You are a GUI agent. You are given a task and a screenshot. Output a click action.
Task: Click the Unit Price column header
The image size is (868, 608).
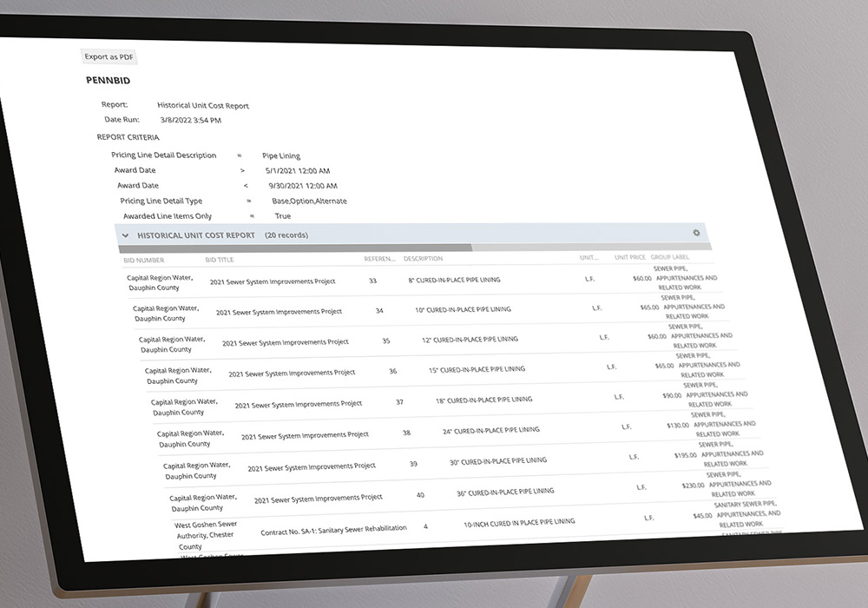coord(630,257)
